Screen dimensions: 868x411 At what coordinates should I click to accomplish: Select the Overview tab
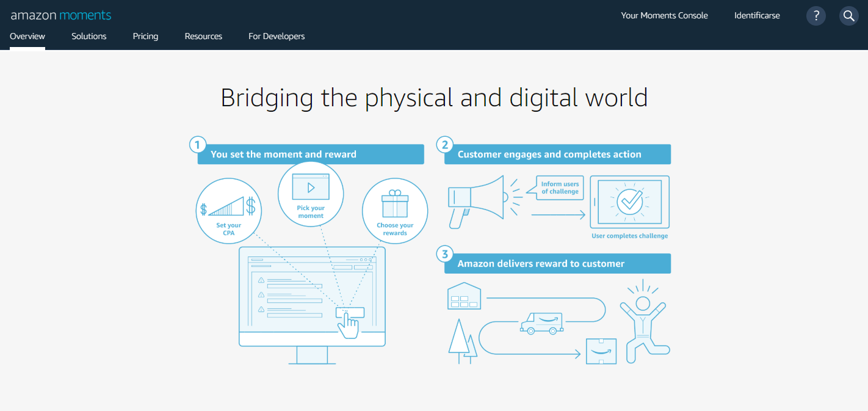point(27,36)
